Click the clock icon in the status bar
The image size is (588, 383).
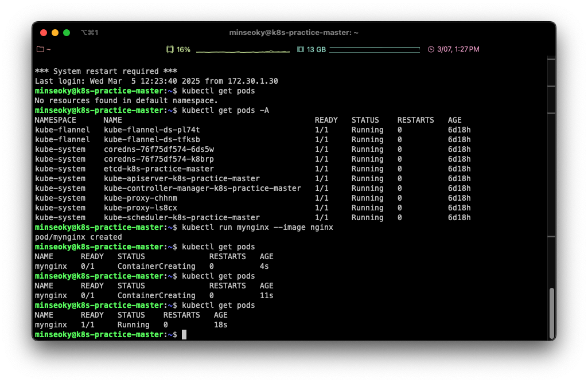click(x=431, y=49)
